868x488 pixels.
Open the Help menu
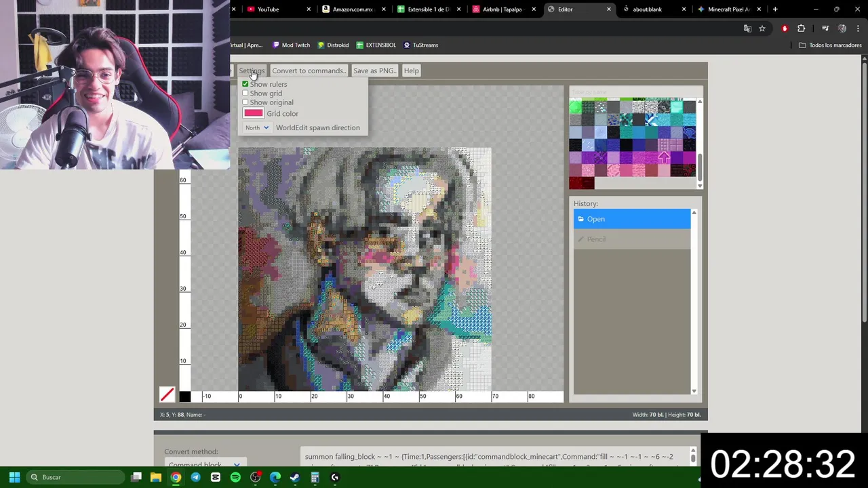[411, 70]
